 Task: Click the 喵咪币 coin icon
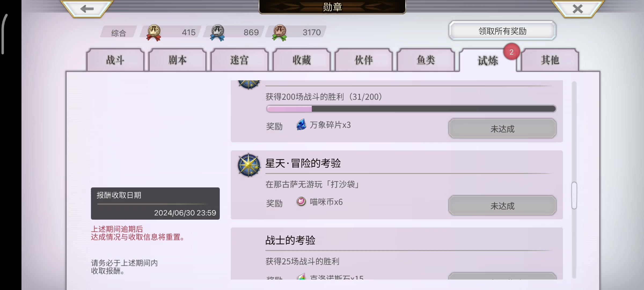click(x=301, y=201)
